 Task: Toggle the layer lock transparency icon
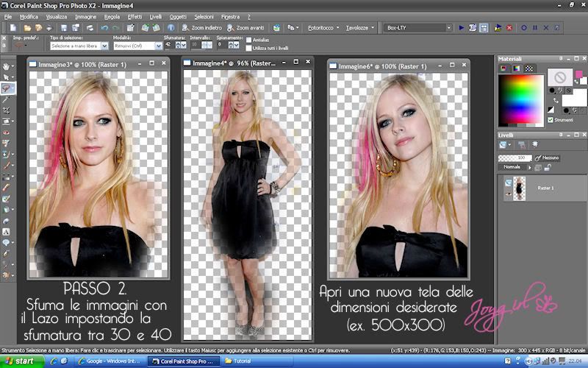pyautogui.click(x=548, y=168)
